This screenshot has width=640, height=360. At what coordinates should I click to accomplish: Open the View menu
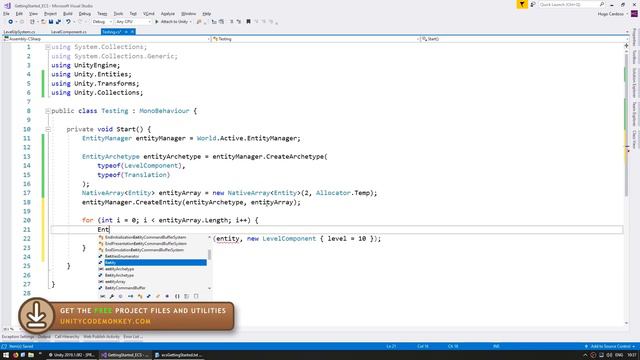click(33, 13)
